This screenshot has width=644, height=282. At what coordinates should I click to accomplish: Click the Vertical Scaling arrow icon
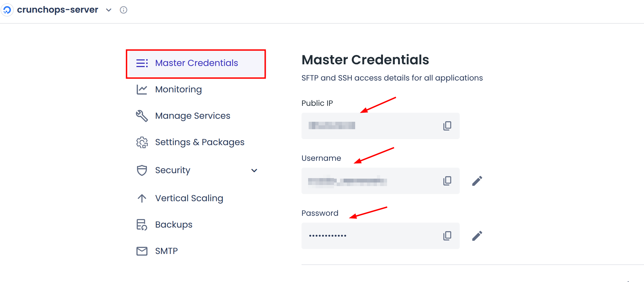coord(142,198)
